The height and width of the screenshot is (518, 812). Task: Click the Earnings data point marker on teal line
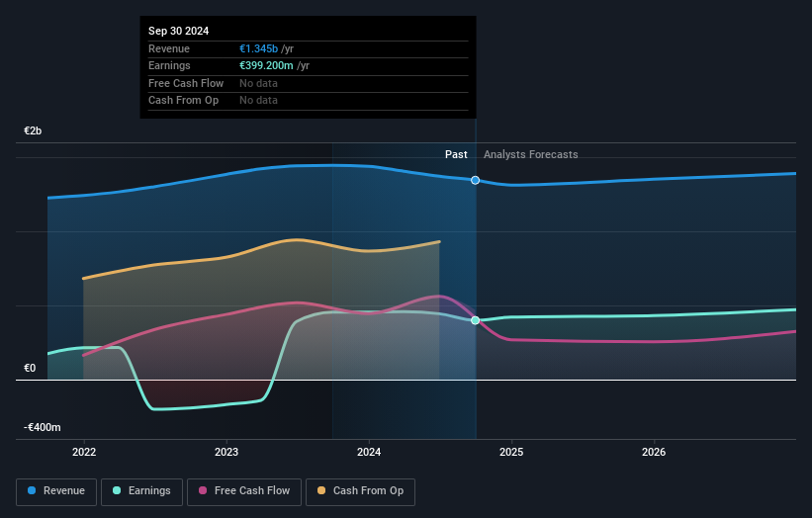pos(475,320)
